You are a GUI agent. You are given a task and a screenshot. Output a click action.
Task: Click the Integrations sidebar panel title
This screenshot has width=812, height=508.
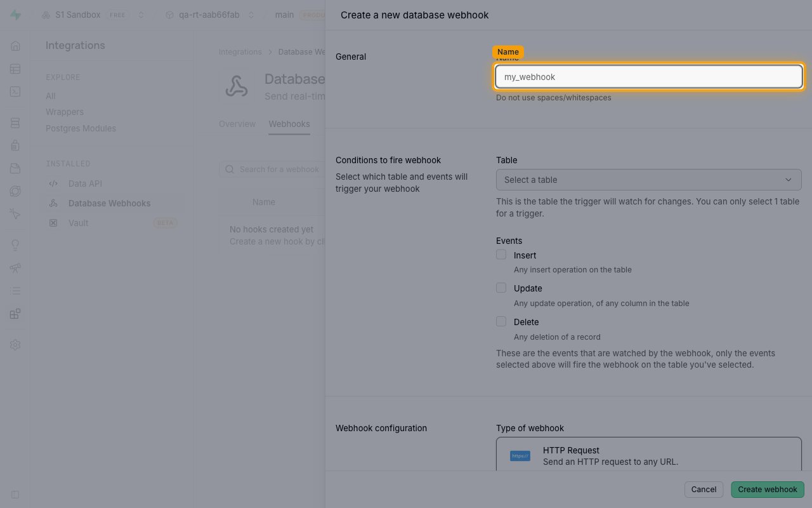click(x=75, y=46)
